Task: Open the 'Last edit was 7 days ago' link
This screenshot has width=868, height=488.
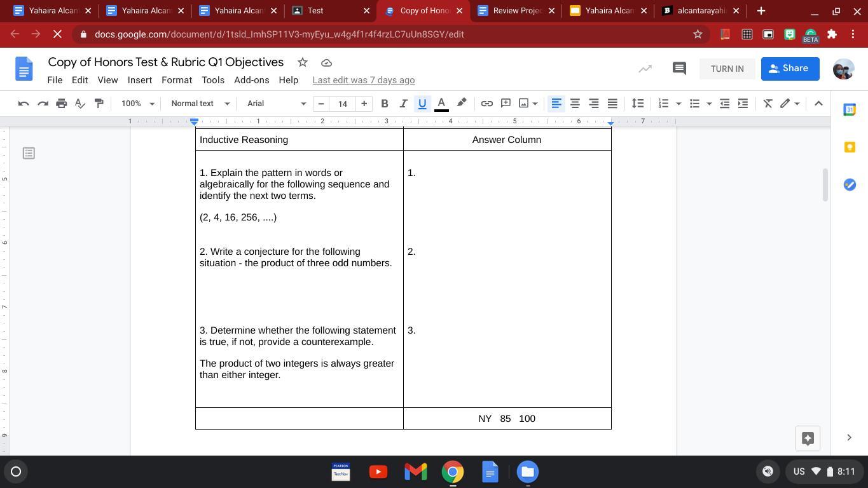Action: tap(364, 80)
